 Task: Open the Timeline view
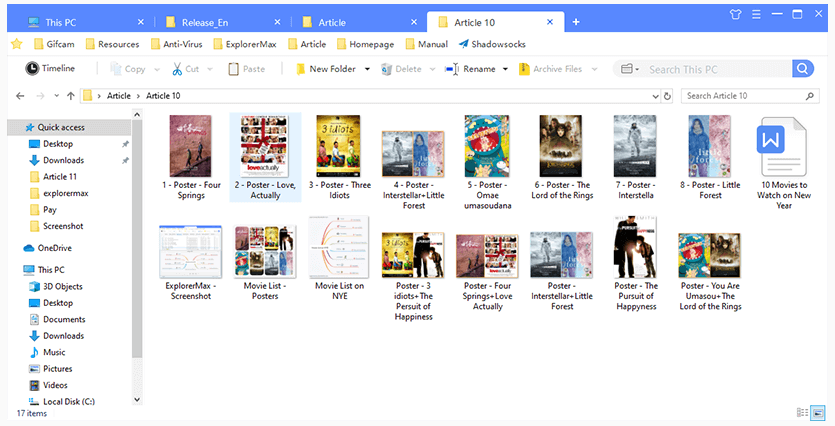coord(50,69)
